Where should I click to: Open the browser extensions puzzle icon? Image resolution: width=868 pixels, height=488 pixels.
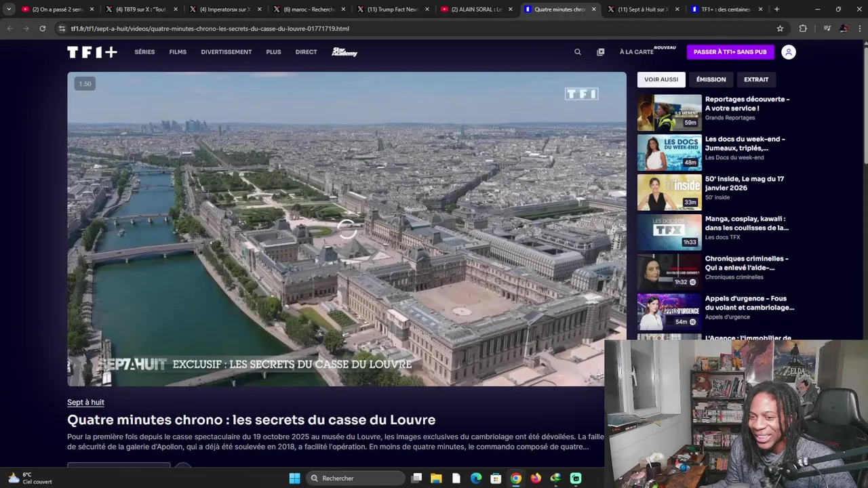[803, 28]
